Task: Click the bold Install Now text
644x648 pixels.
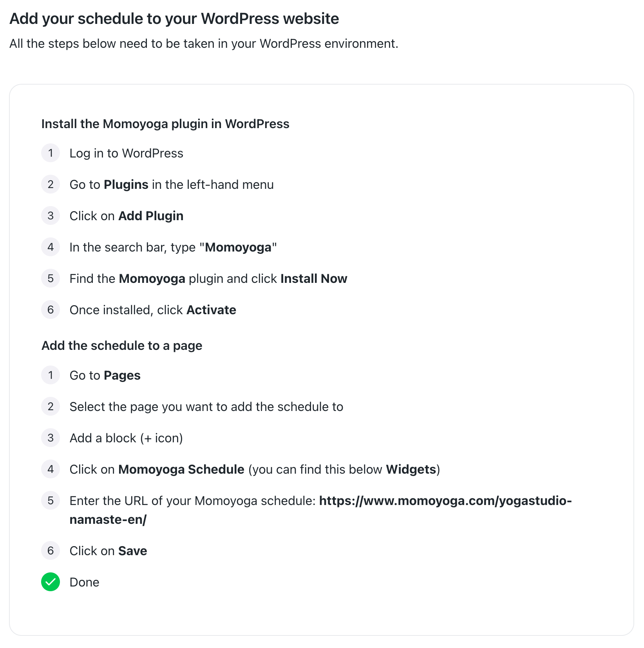Action: (x=314, y=279)
